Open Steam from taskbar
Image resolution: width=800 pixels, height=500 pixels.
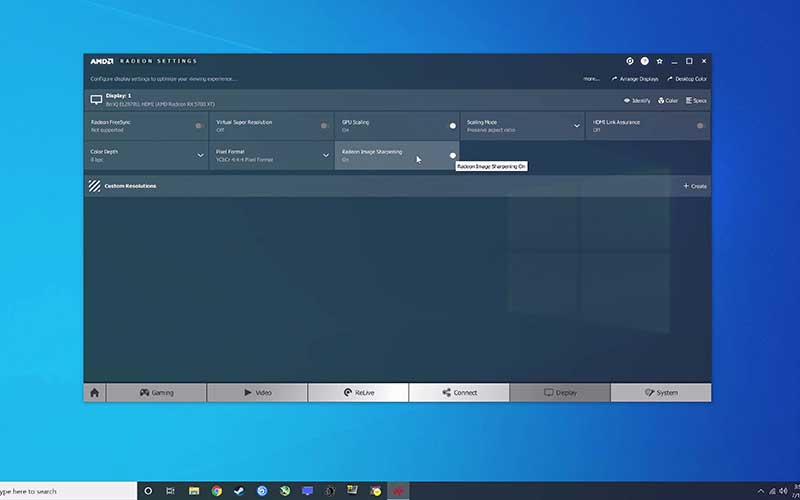tap(239, 491)
